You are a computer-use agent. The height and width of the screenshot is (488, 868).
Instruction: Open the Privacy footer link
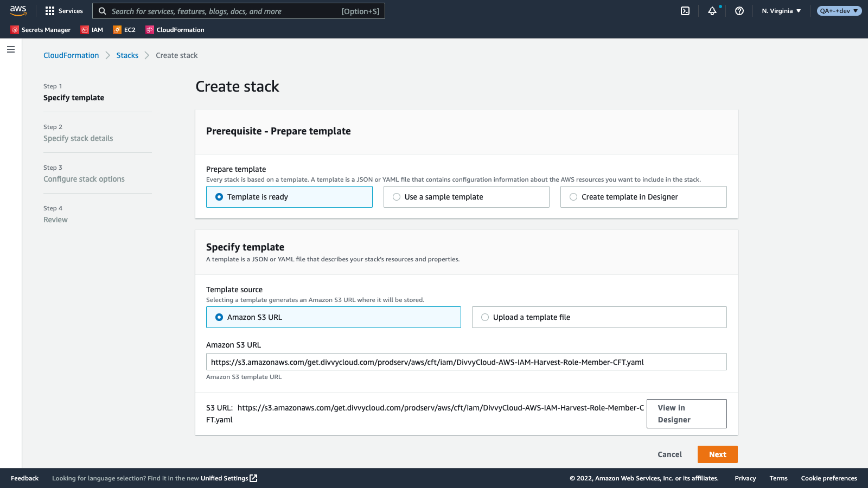pyautogui.click(x=745, y=478)
